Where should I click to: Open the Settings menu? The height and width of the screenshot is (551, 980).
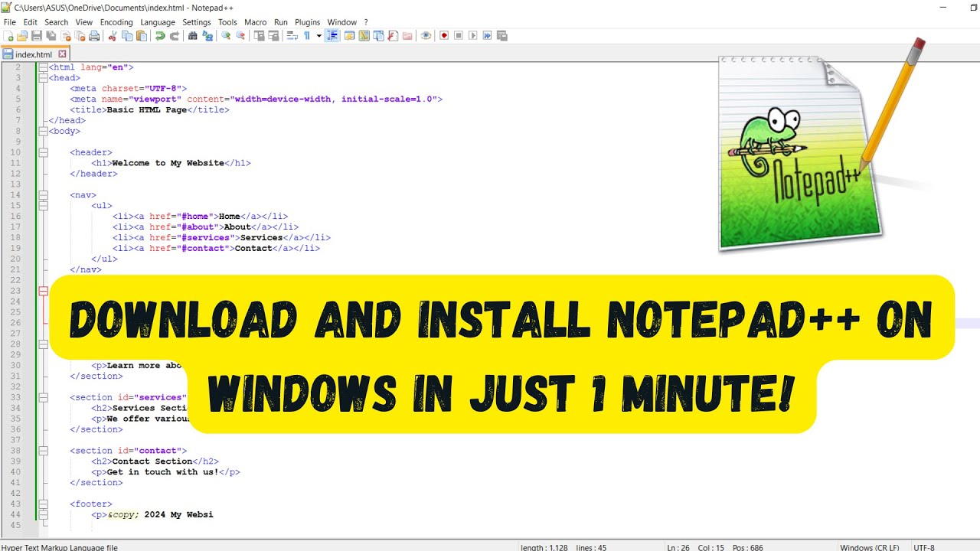tap(197, 22)
